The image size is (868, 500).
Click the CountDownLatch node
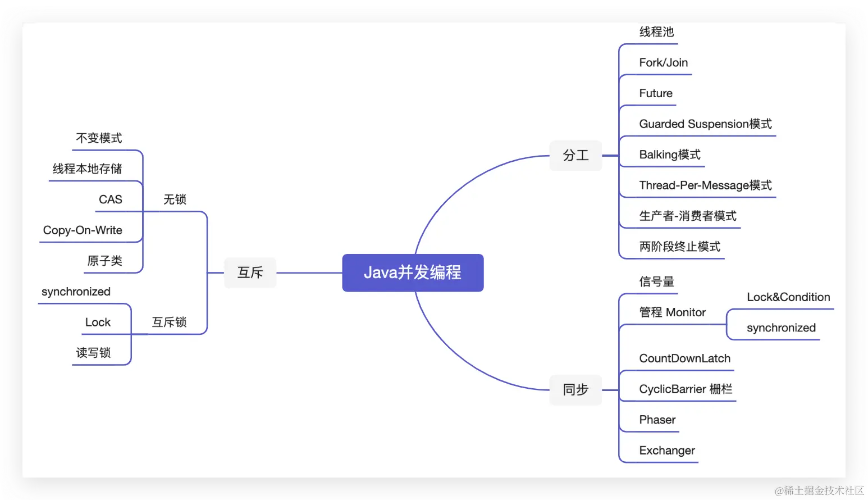684,358
